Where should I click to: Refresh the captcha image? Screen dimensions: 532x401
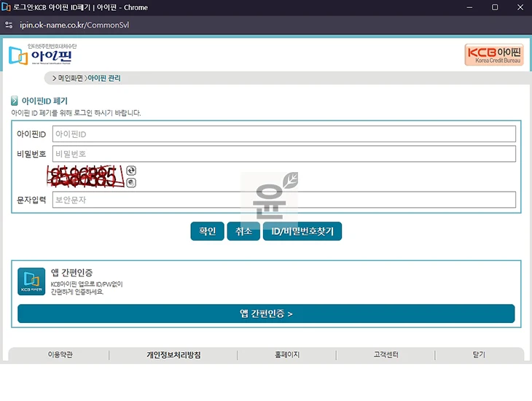(x=131, y=170)
